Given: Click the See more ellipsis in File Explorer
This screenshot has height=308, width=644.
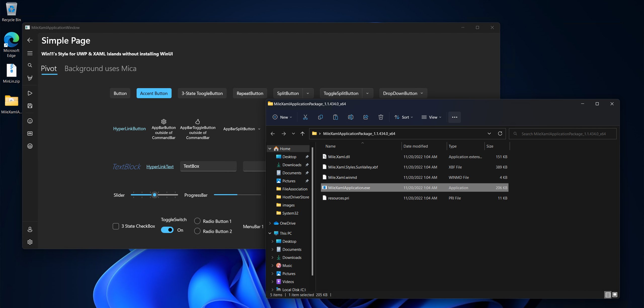Looking at the screenshot, I should pos(455,117).
